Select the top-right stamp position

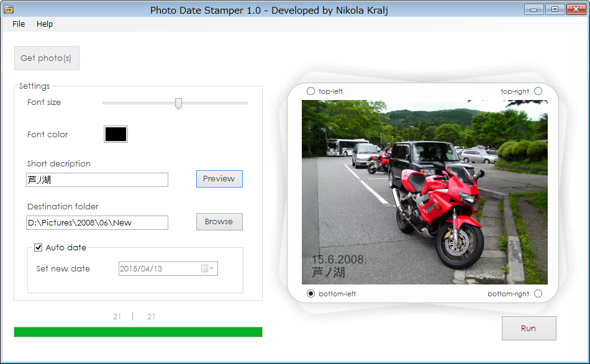538,91
